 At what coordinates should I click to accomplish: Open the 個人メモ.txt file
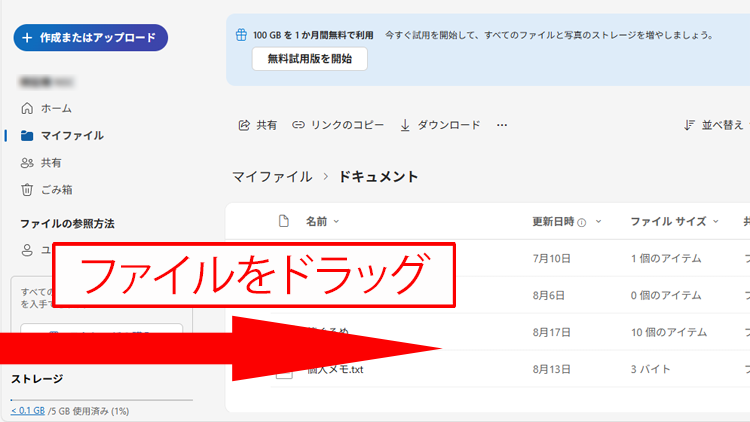(x=335, y=369)
